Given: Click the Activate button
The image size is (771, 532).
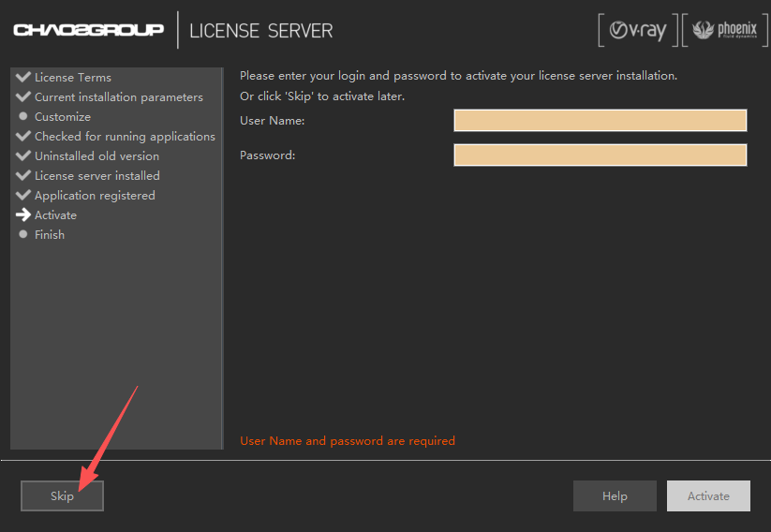Looking at the screenshot, I should (x=708, y=495).
